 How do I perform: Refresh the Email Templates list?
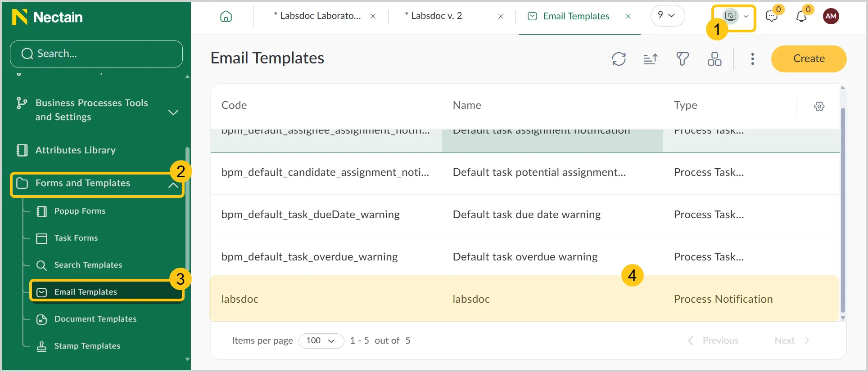click(x=619, y=59)
